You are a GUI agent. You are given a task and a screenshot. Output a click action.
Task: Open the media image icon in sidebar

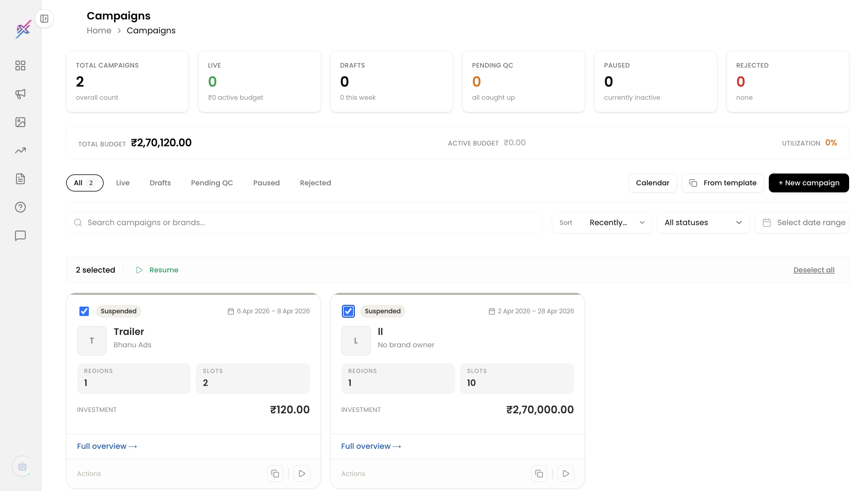point(20,122)
